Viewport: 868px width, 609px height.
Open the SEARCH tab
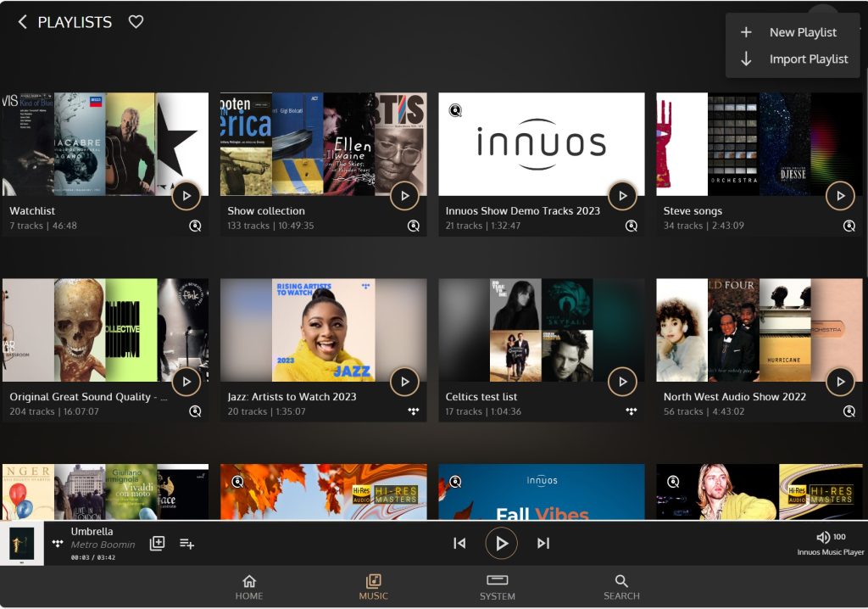[x=621, y=588]
